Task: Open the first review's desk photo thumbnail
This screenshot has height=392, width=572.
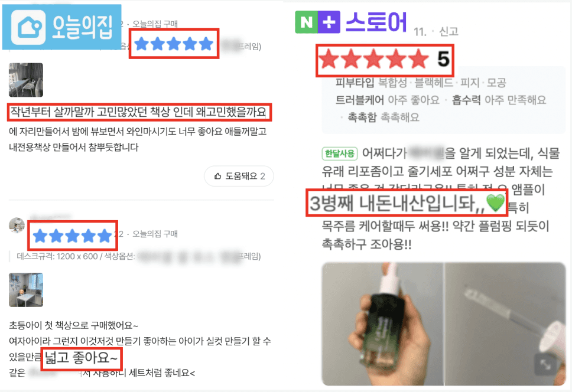Action: point(26,80)
